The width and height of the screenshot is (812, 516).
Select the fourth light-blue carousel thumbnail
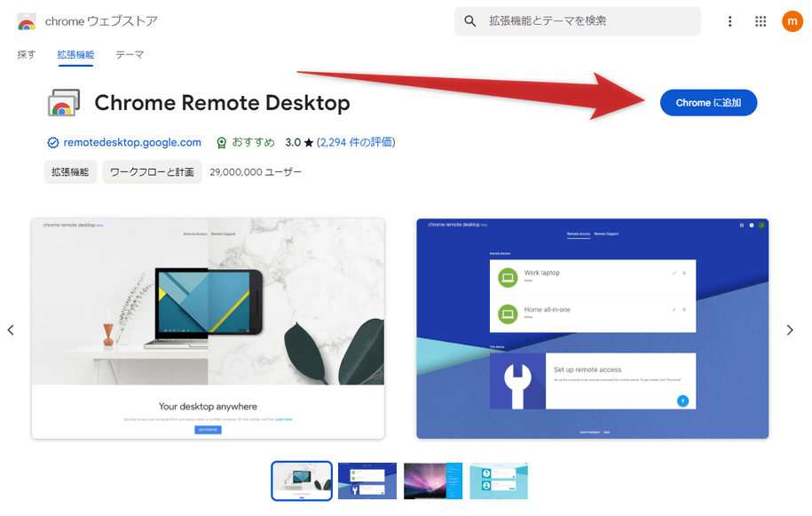click(499, 480)
